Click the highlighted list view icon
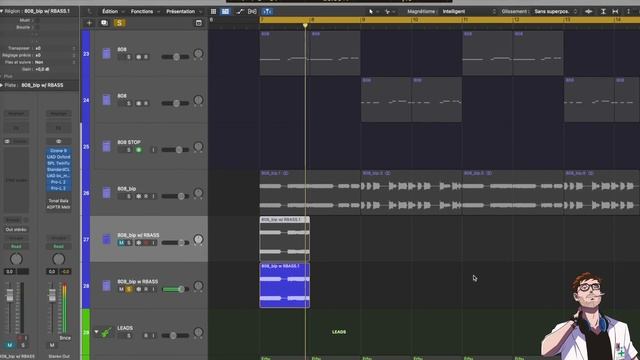The height and width of the screenshot is (360, 640). [x=225, y=11]
